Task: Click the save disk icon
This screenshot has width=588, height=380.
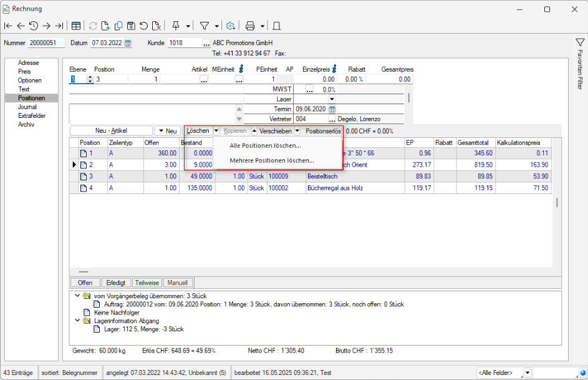Action: click(131, 26)
